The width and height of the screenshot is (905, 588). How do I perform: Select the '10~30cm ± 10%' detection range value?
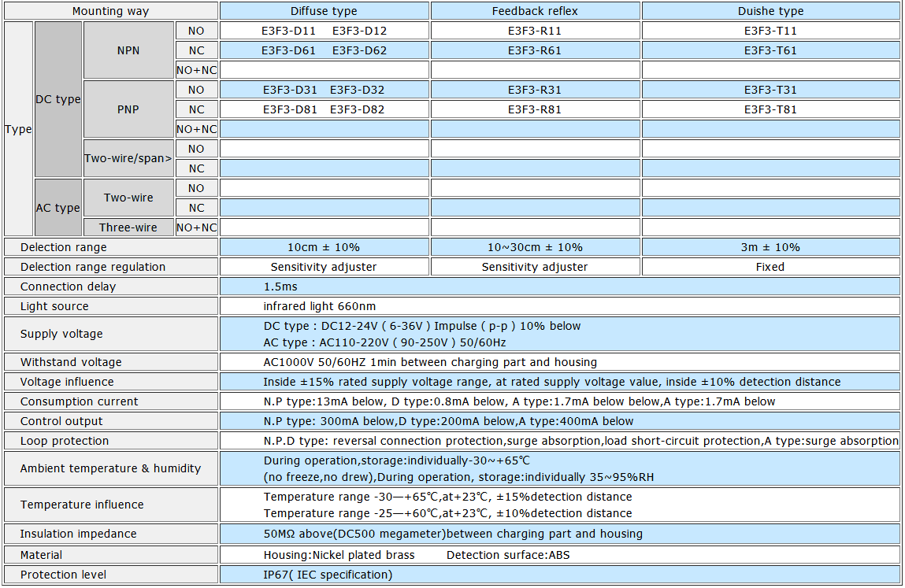click(535, 247)
